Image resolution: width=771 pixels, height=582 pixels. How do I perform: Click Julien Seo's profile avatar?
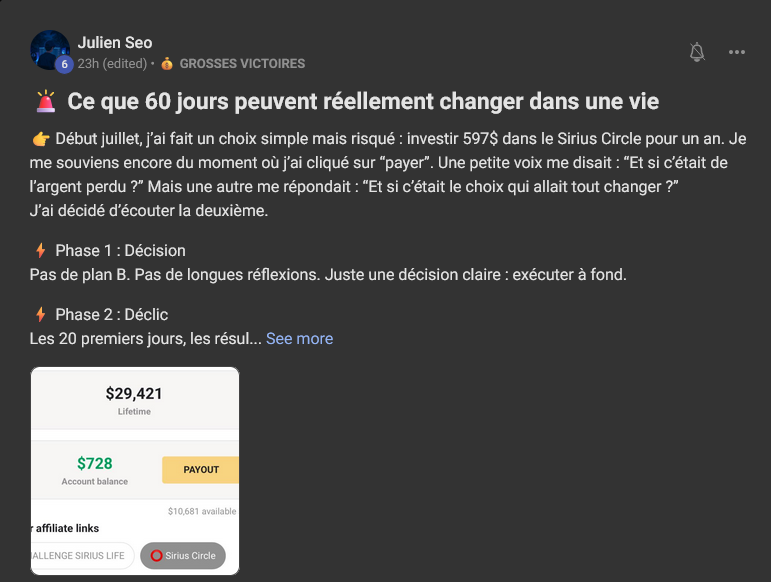(49, 50)
